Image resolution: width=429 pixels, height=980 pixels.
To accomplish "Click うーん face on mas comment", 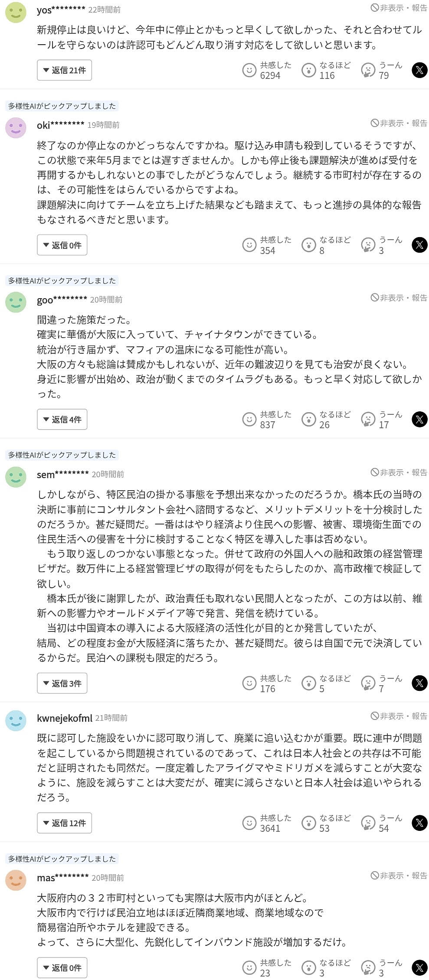I will click(368, 967).
